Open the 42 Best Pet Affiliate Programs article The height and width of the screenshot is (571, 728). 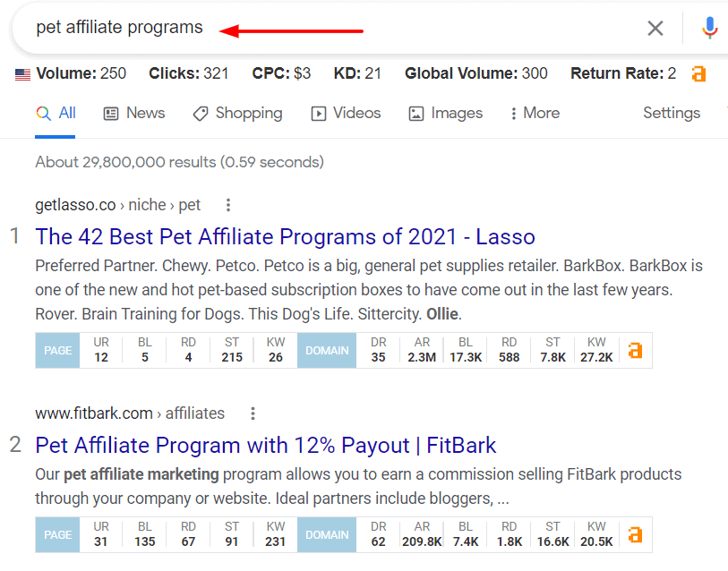(285, 236)
